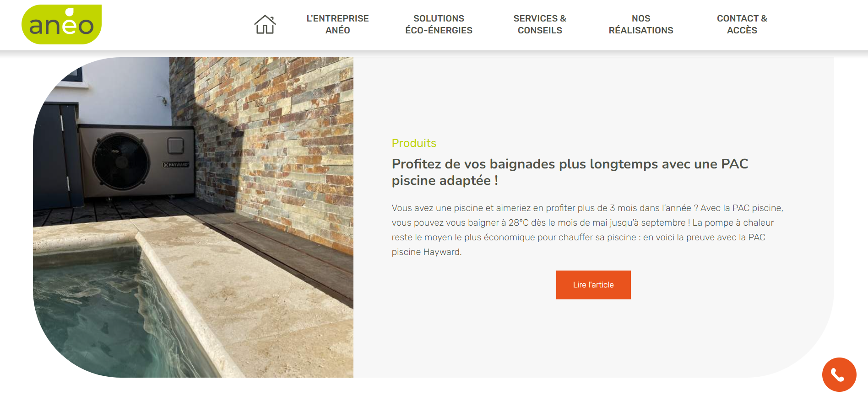Tap the orange phone call button

coord(839,374)
